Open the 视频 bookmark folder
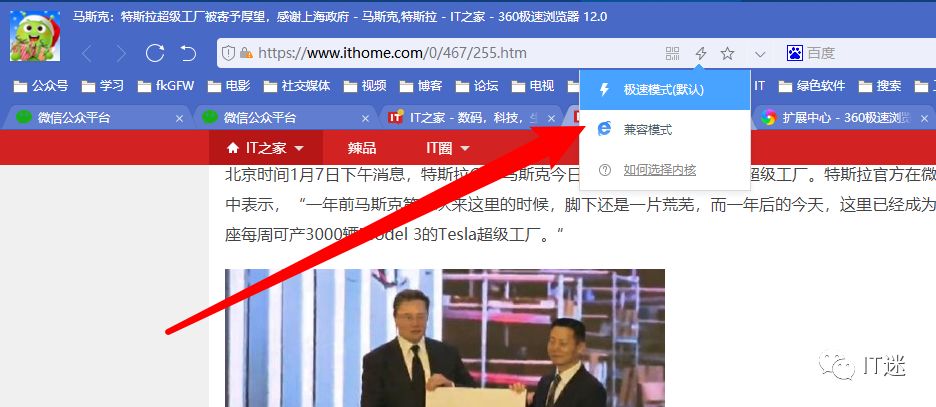 coord(365,86)
